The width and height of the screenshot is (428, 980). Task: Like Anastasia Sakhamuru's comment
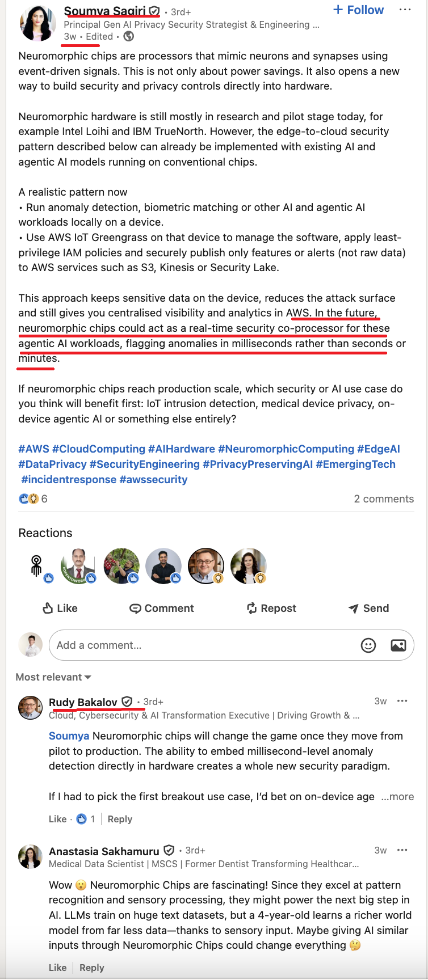tap(58, 968)
